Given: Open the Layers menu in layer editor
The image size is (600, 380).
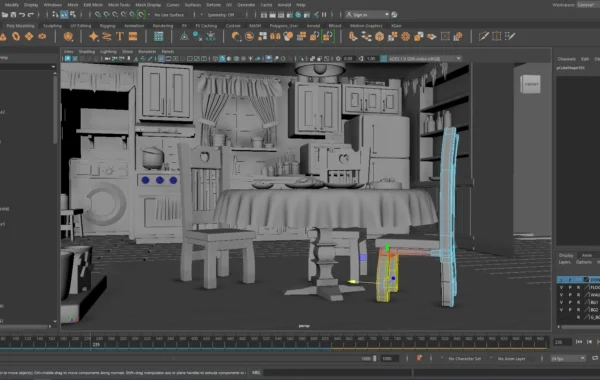Looking at the screenshot, I should pos(564,262).
